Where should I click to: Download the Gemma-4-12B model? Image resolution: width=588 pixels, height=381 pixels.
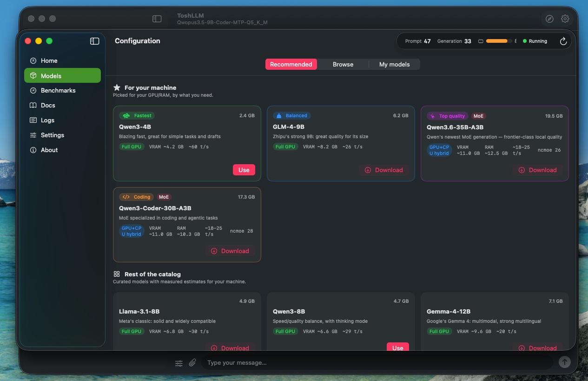pos(538,347)
